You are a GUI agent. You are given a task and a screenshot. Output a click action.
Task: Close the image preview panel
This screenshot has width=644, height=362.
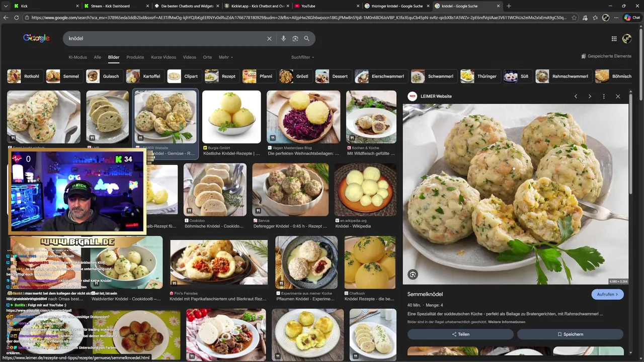pyautogui.click(x=618, y=96)
